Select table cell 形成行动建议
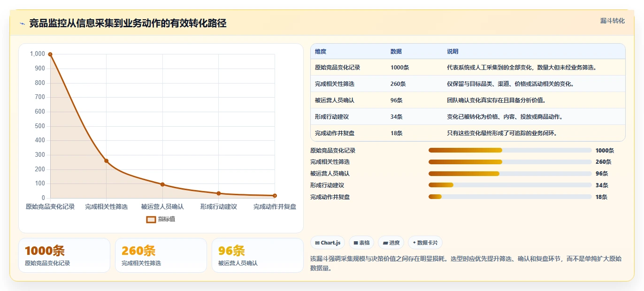Screen dimensions: 644x291 (332, 117)
